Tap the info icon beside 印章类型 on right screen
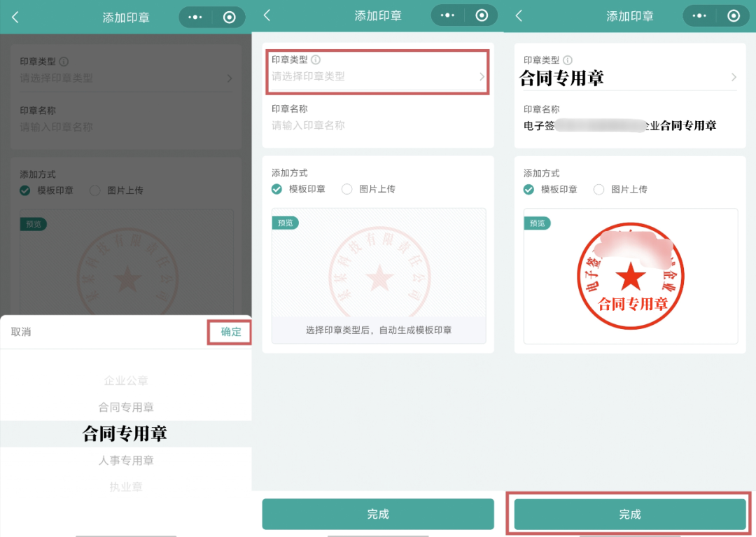756x537 pixels. tap(568, 60)
